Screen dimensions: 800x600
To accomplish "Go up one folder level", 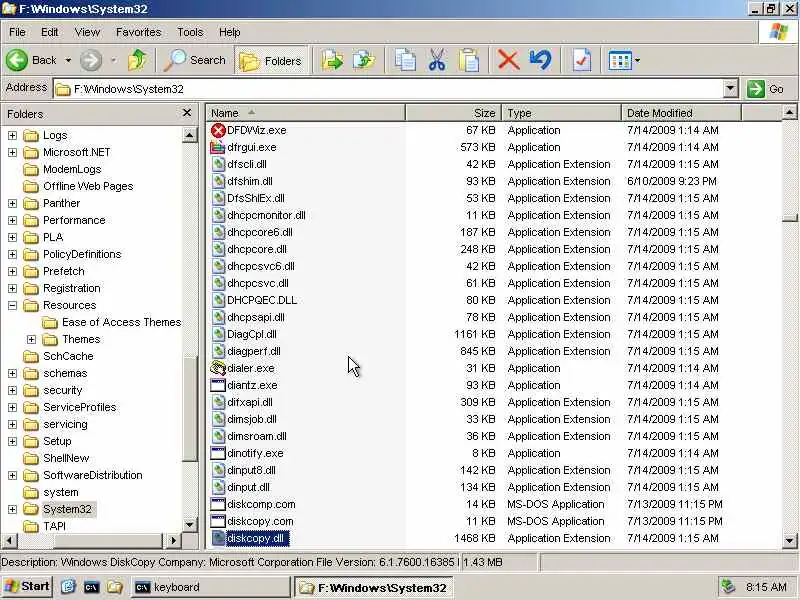I will click(x=137, y=60).
